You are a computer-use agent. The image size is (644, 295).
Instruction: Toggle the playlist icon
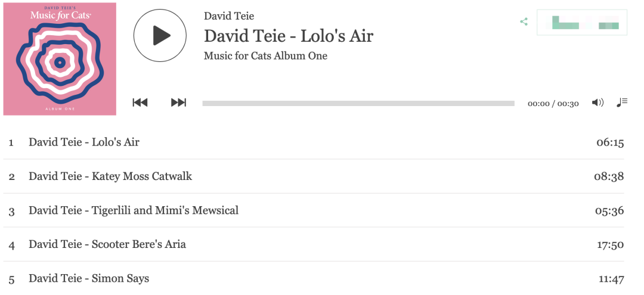pyautogui.click(x=622, y=103)
